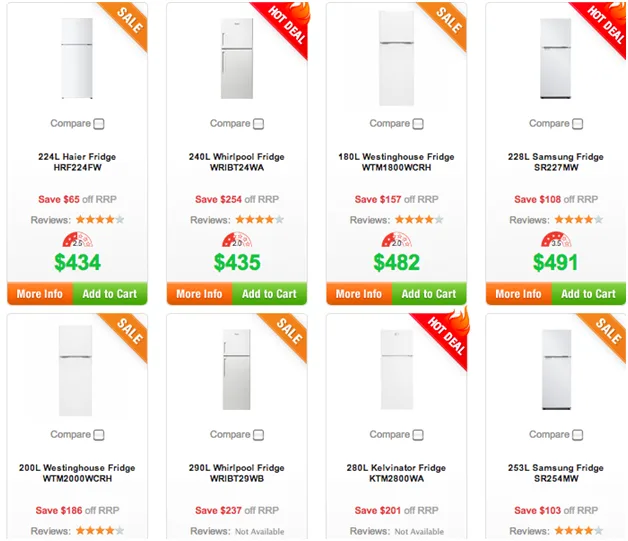
Task: View More Info for Samsung SR227MW
Action: coord(518,294)
